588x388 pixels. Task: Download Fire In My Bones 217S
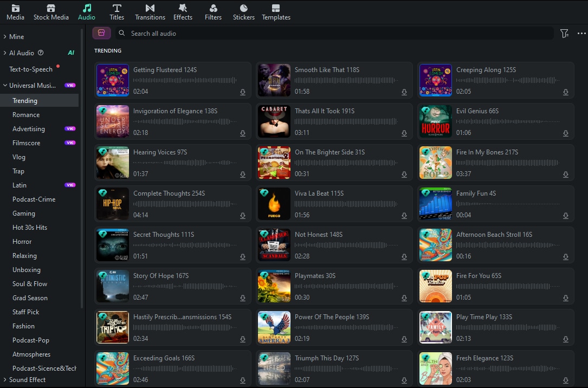click(x=565, y=174)
